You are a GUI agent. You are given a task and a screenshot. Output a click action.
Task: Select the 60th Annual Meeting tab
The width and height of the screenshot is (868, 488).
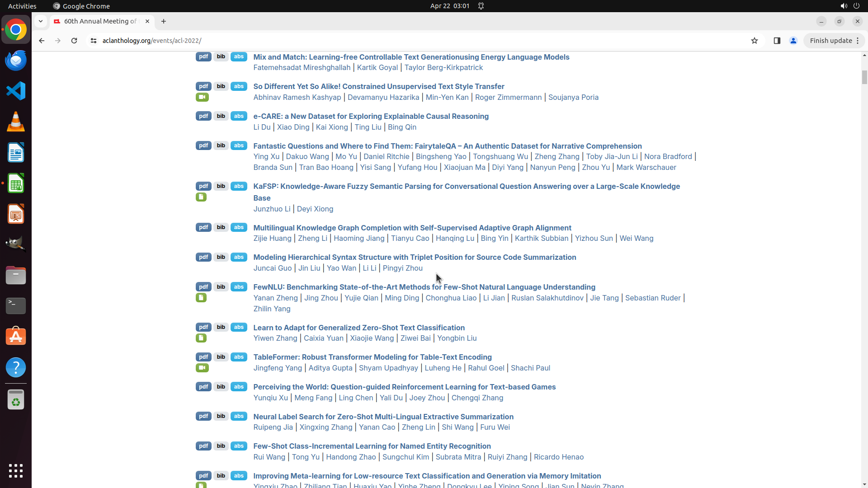coord(100,21)
